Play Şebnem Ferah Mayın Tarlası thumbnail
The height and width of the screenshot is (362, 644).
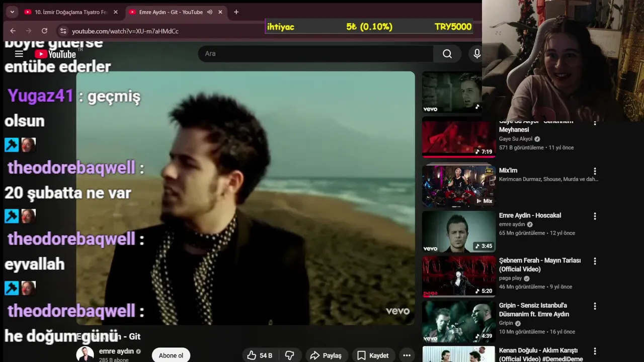point(458,276)
